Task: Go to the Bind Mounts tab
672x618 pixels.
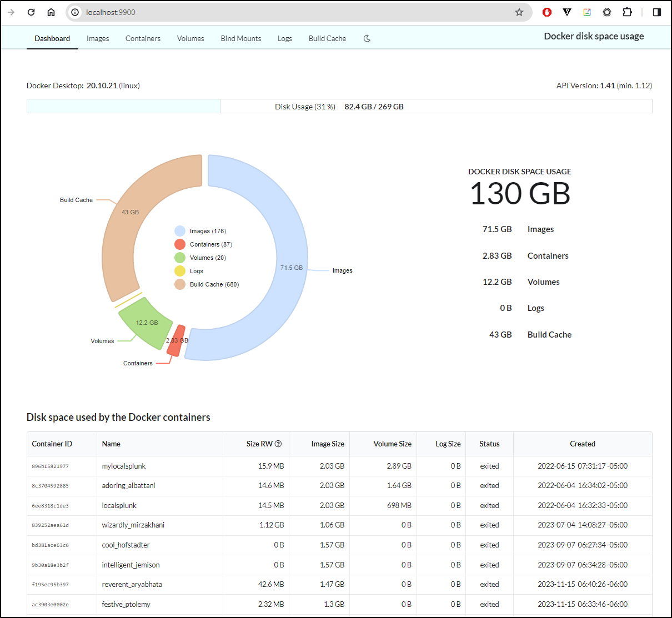Action: 241,38
